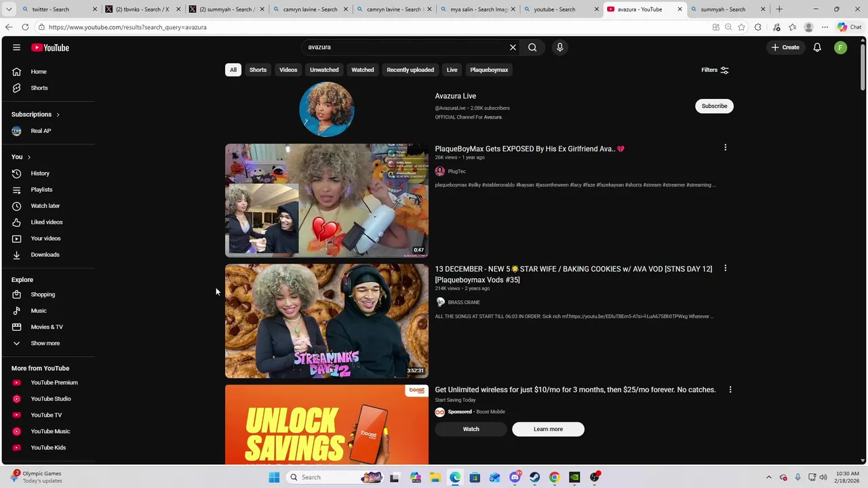
Task: Open Liked videos list
Action: pyautogui.click(x=47, y=222)
